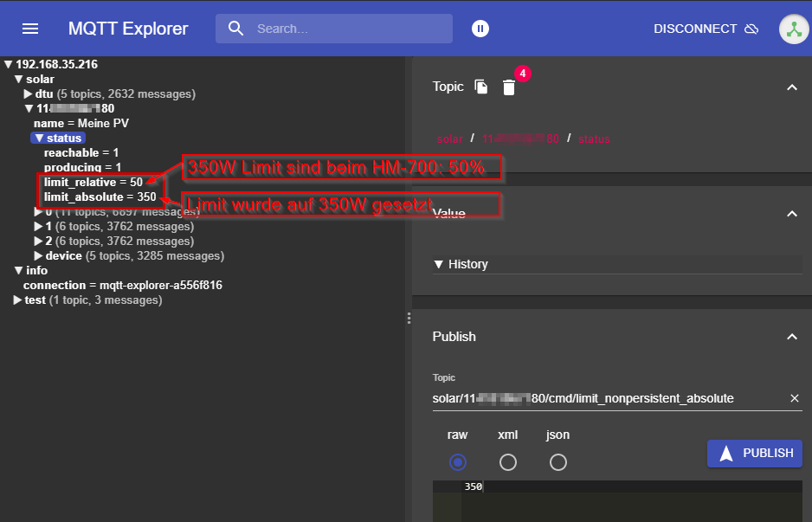The width and height of the screenshot is (812, 522).
Task: Click 'status' in topic breadcrumb
Action: 594,139
